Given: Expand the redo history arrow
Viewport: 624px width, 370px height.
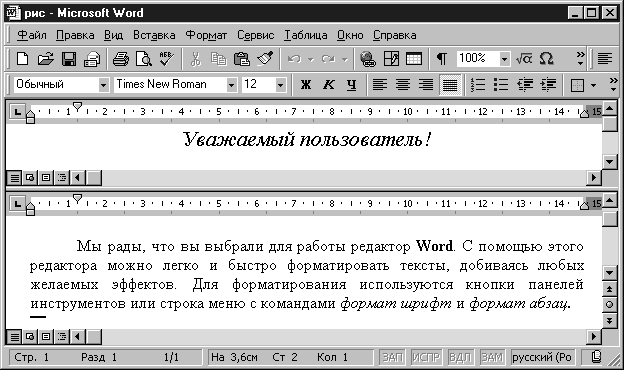Looking at the screenshot, I should click(x=345, y=60).
